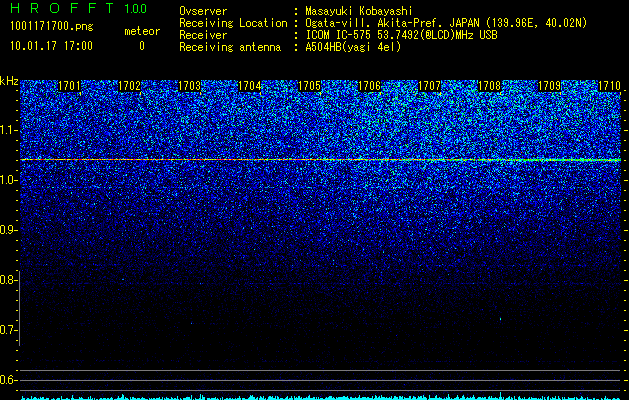The height and width of the screenshot is (400, 629).
Task: Click the Receiving antenna label
Action: tap(230, 47)
